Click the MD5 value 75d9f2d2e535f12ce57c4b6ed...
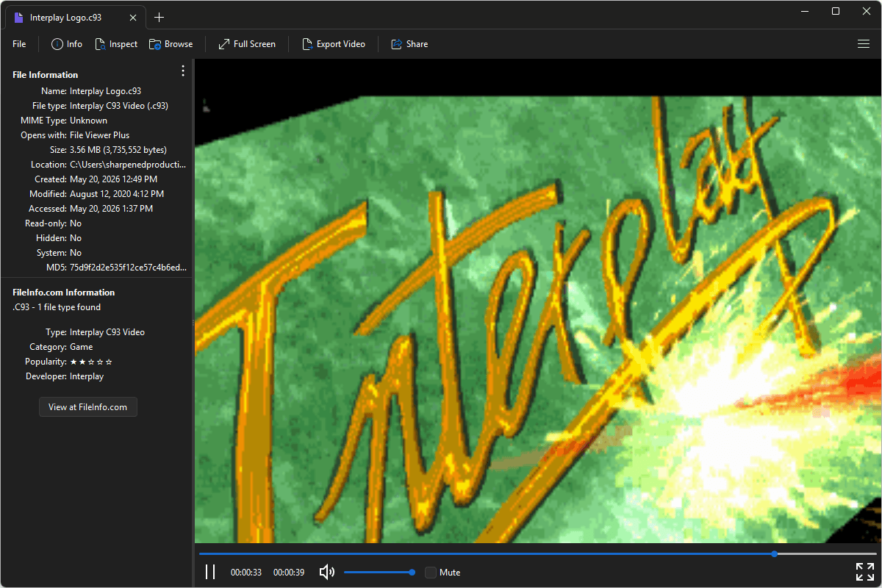The image size is (882, 588). click(128, 268)
